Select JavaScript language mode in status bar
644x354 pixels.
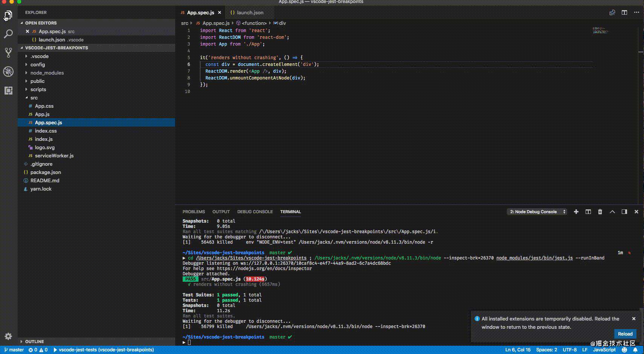pos(604,350)
